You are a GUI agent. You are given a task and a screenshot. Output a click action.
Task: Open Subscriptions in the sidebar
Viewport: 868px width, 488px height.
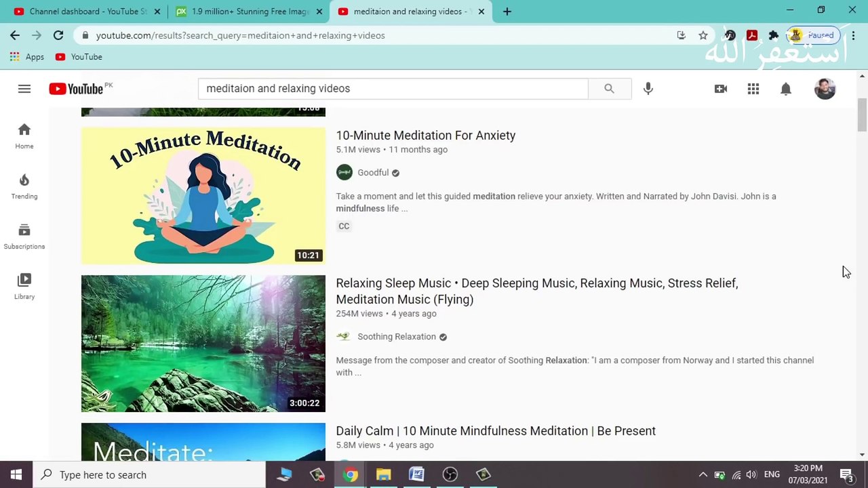[x=24, y=236]
